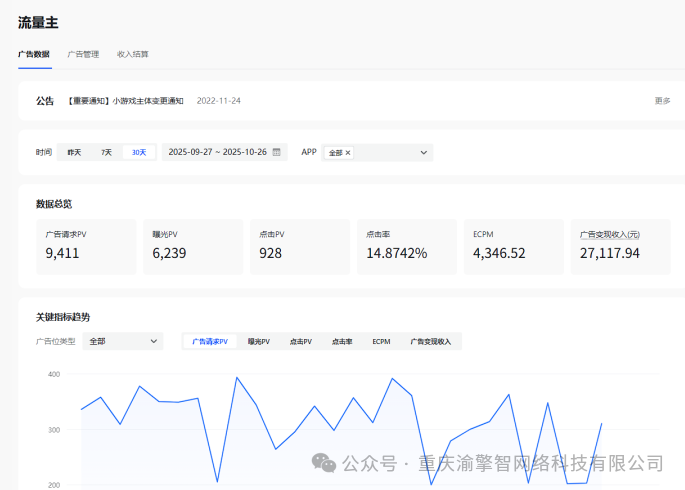Select the 30天 time range
Viewport: 685px width, 490px height.
point(139,152)
